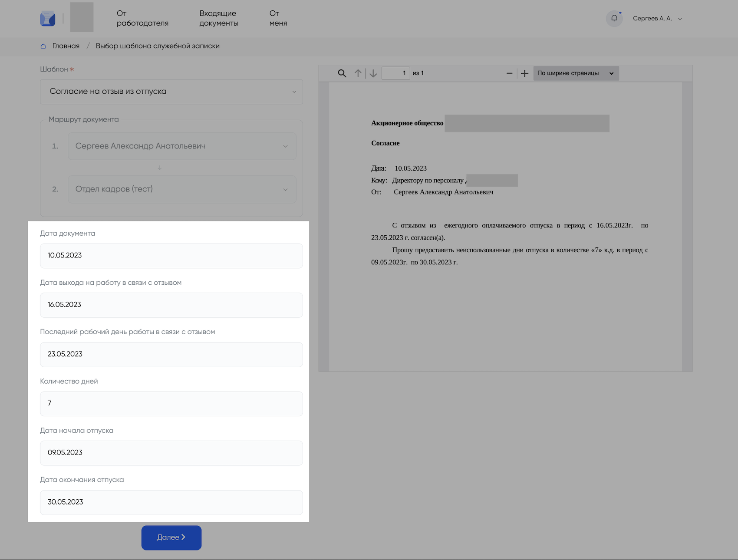Click the app logo in header
The width and height of the screenshot is (738, 560).
(48, 19)
